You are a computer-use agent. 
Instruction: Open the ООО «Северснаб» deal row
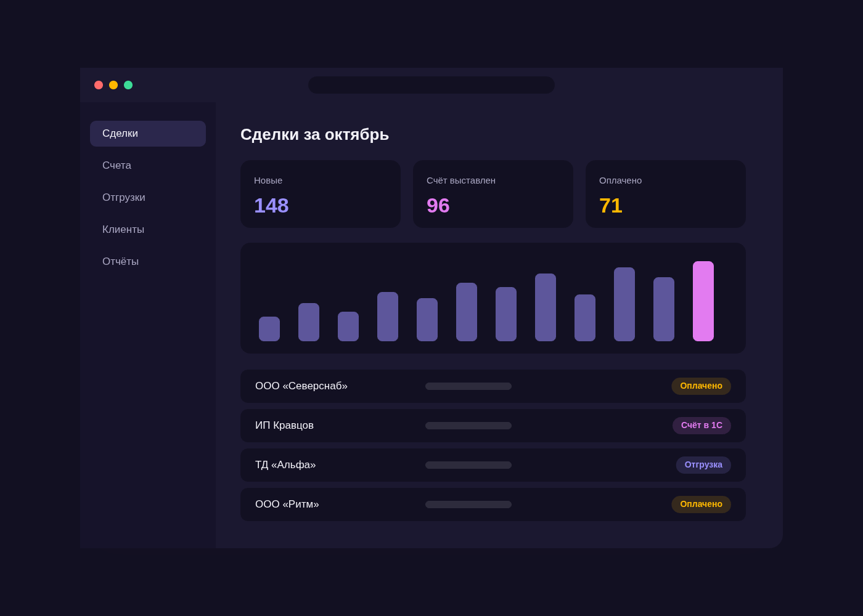tap(493, 386)
